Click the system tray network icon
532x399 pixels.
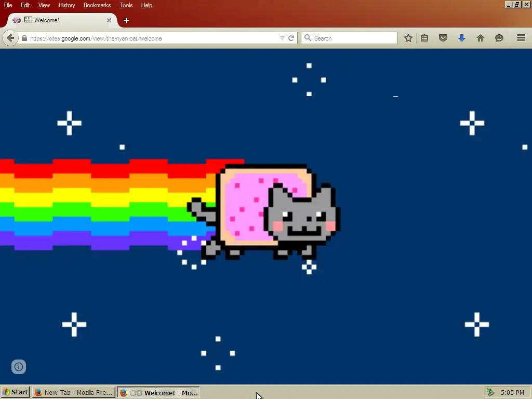click(x=489, y=393)
